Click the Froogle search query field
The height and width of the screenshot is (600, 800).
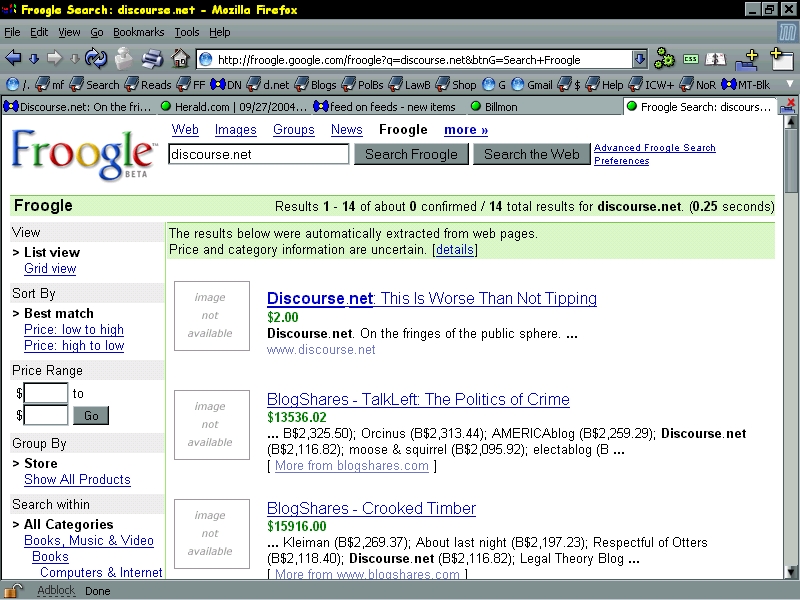tap(259, 154)
